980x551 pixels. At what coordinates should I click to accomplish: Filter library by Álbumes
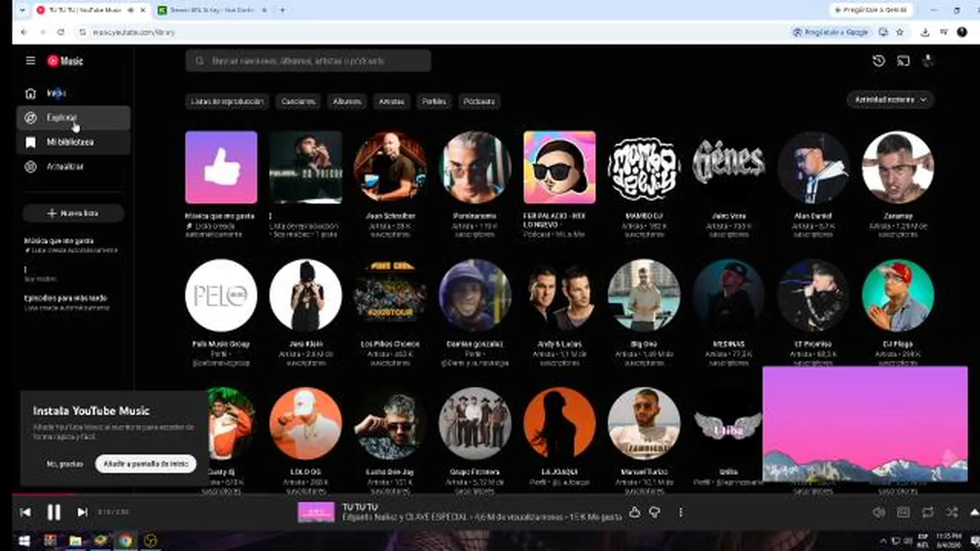click(347, 101)
